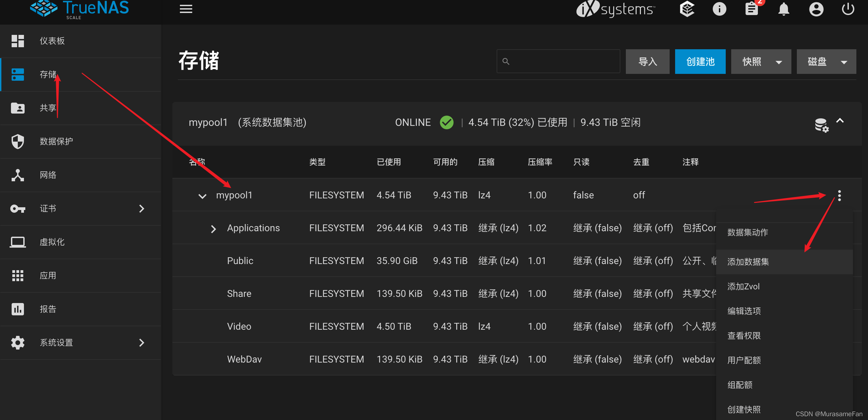Viewport: 868px width, 420px height.
Task: Choose 添加Zvol menu entry
Action: coord(744,287)
